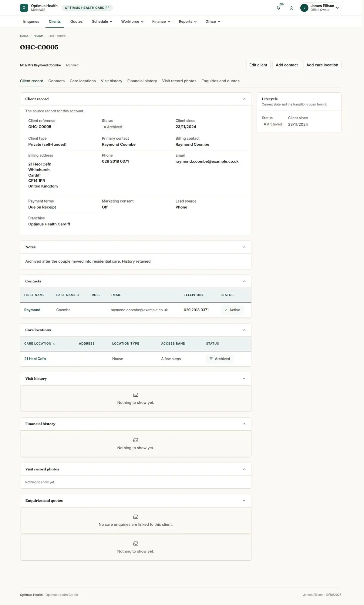
Task: Switch to the Visit history tab
Action: 111,81
